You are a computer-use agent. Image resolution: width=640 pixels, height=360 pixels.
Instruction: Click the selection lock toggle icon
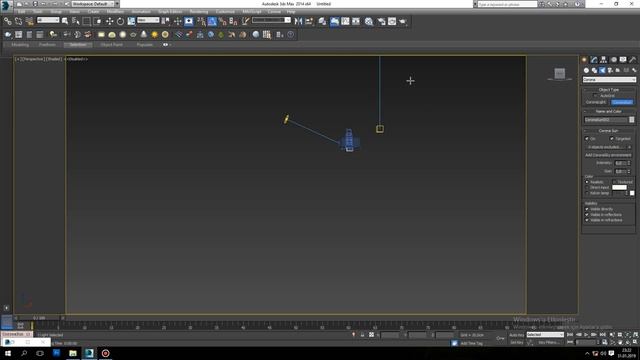point(362,335)
